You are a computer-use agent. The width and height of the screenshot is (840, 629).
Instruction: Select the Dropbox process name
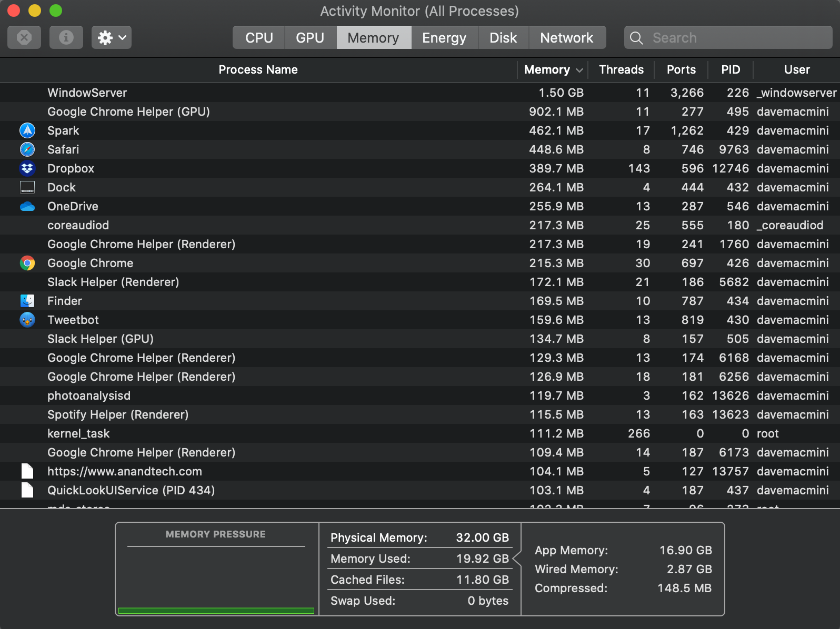point(71,168)
